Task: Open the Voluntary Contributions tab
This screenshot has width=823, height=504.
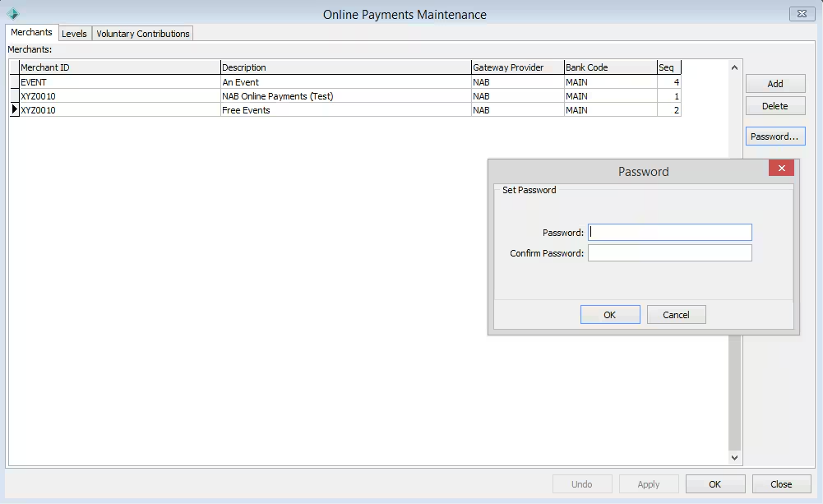Action: [x=143, y=34]
